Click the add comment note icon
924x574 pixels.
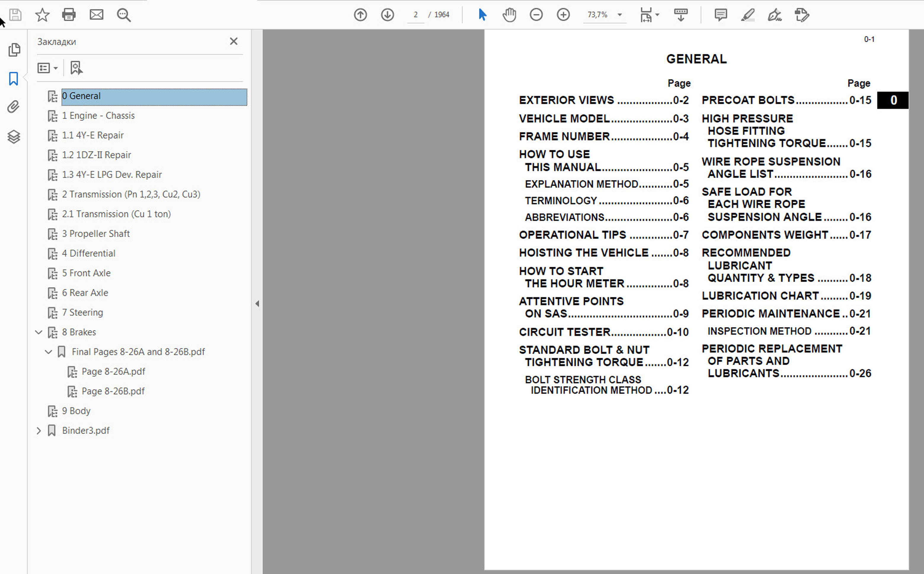[x=720, y=15]
